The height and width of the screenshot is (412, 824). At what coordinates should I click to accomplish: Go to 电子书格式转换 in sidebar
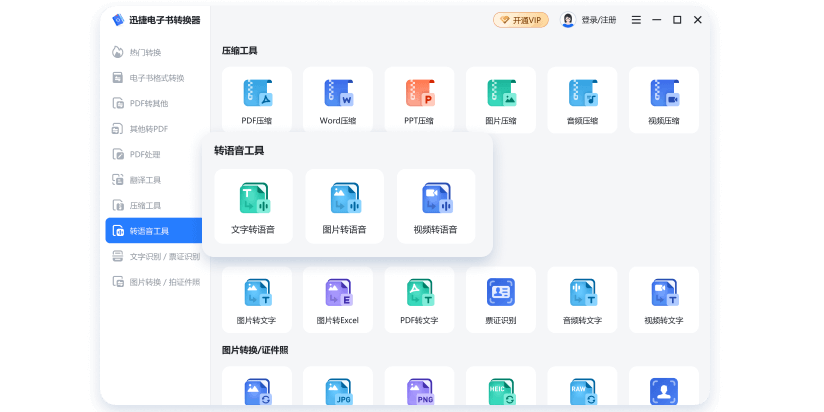[156, 78]
